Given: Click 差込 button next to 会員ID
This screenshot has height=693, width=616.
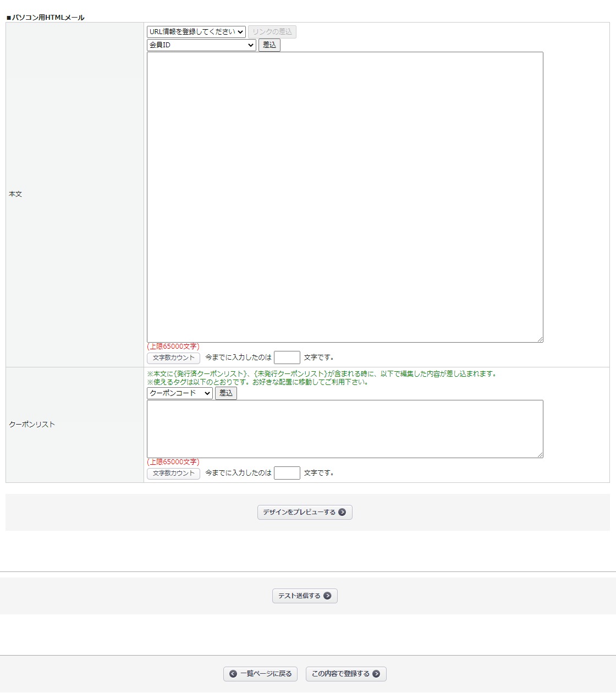Looking at the screenshot, I should point(269,45).
